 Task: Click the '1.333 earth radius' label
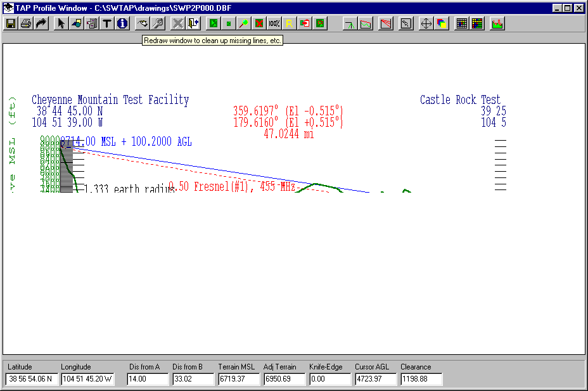tap(129, 189)
